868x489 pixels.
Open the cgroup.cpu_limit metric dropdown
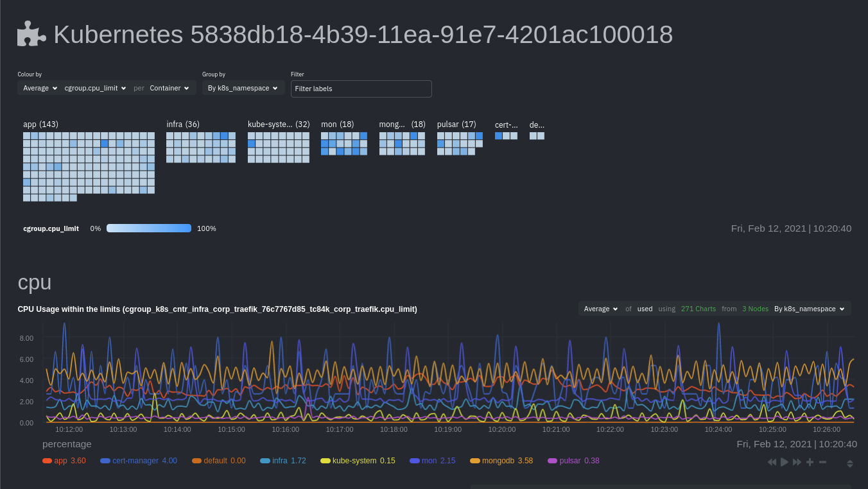[96, 88]
